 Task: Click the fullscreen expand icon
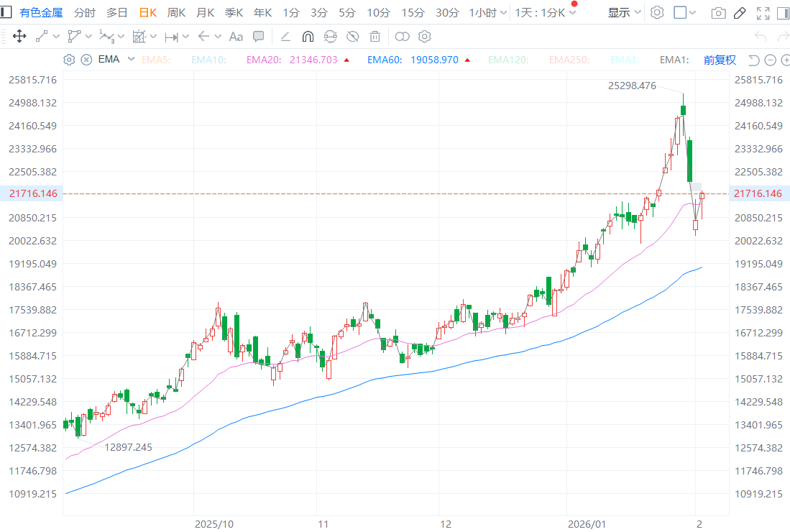click(763, 13)
